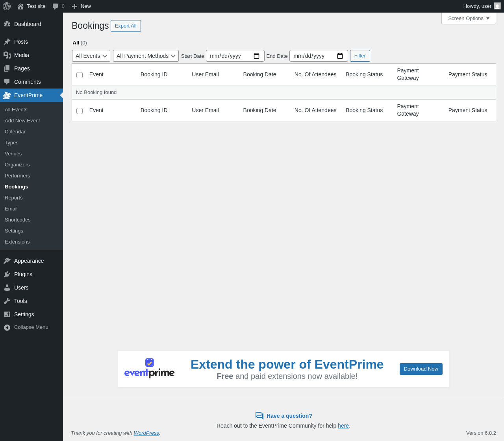The image size is (504, 441).
Task: Click the Dashboard gauge icon
Action: tap(7, 24)
